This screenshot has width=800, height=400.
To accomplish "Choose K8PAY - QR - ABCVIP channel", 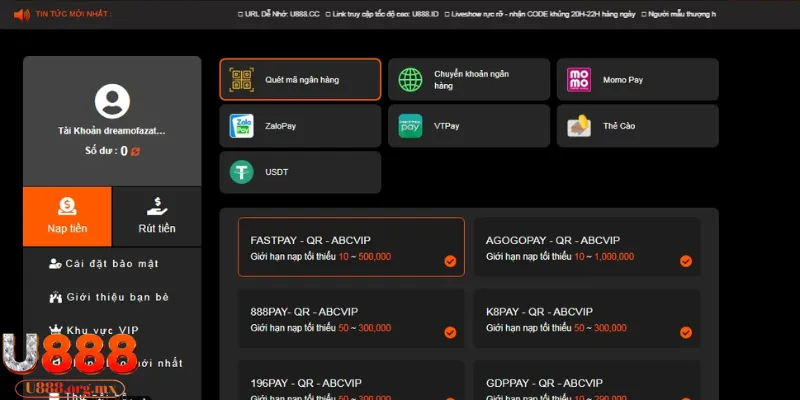I will click(586, 319).
